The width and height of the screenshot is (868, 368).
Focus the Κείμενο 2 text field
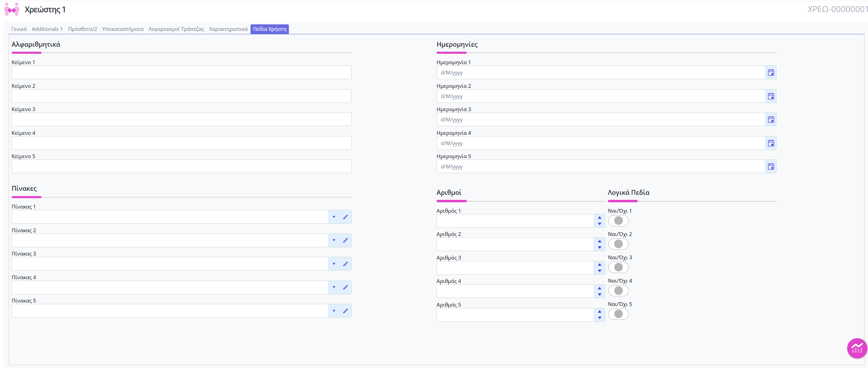coord(182,96)
